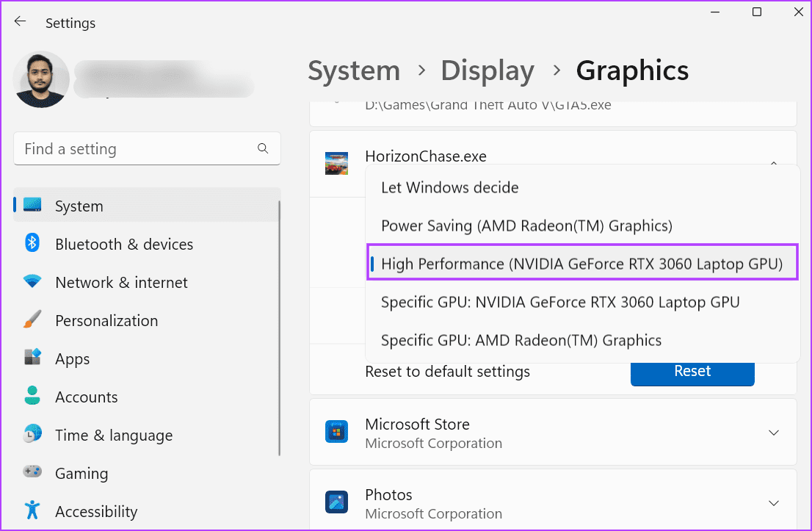Open System settings in sidebar
The width and height of the screenshot is (812, 531).
(x=147, y=205)
